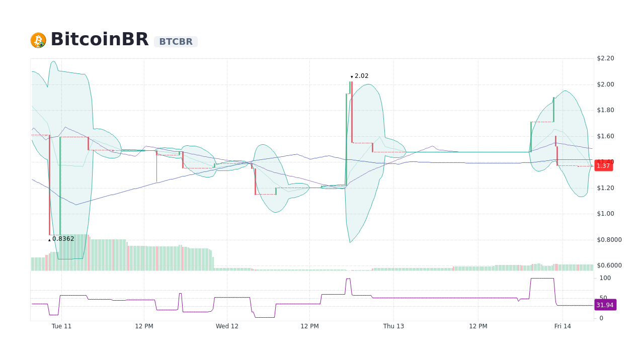Click the red current price marker 1.37
This screenshot has height=362, width=644.
[604, 166]
